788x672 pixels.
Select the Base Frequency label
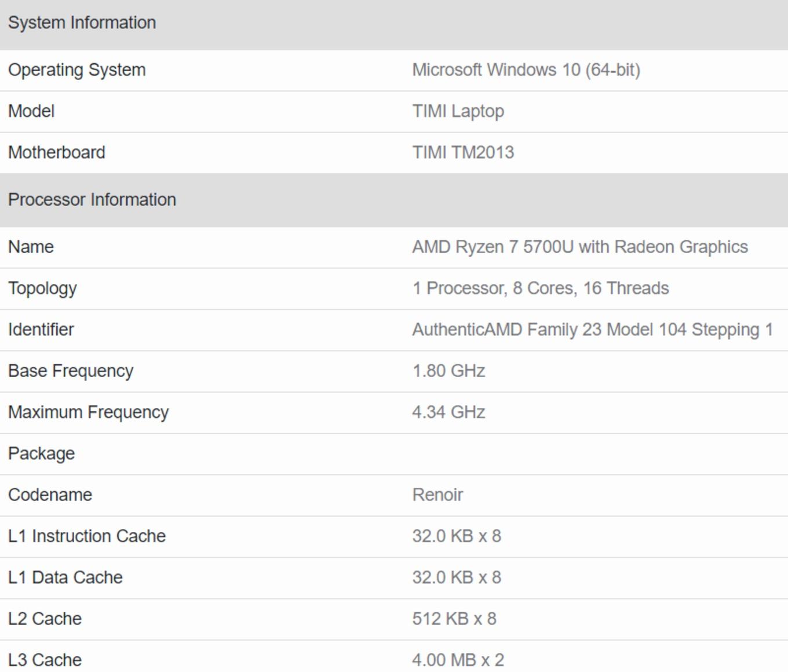click(x=71, y=371)
